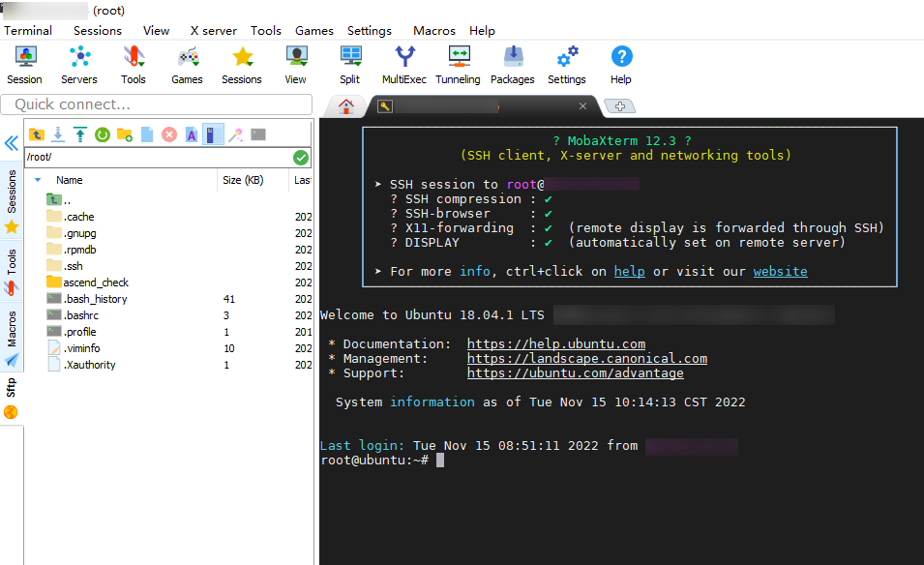The width and height of the screenshot is (924, 565).
Task: Open the Settings menu in menu bar
Action: (369, 31)
